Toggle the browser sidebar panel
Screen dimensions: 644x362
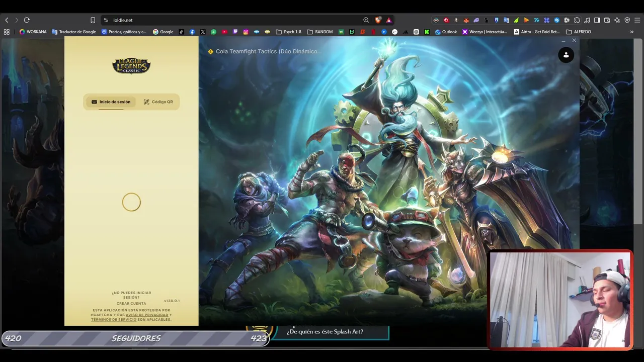point(597,20)
